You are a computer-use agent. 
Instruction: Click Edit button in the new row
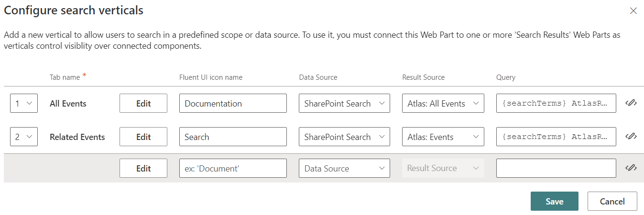pyautogui.click(x=143, y=168)
